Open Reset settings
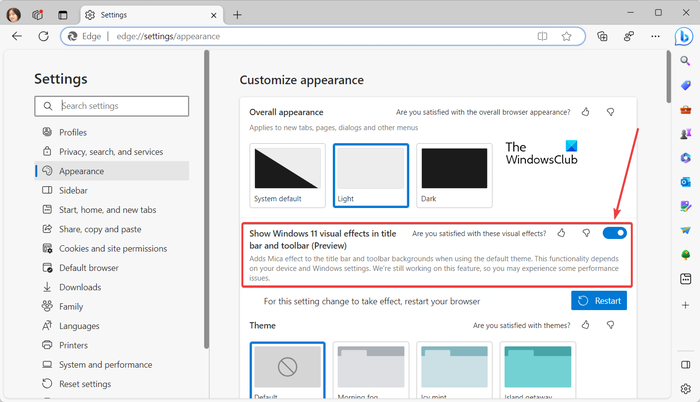The width and height of the screenshot is (700, 402). 112,384
